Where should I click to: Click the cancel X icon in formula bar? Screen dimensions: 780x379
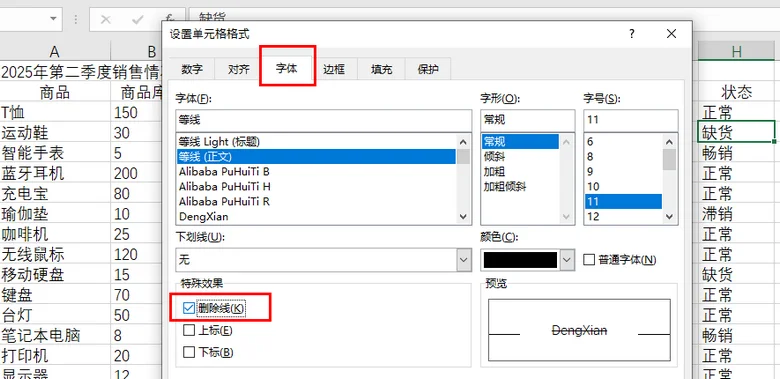pyautogui.click(x=105, y=19)
